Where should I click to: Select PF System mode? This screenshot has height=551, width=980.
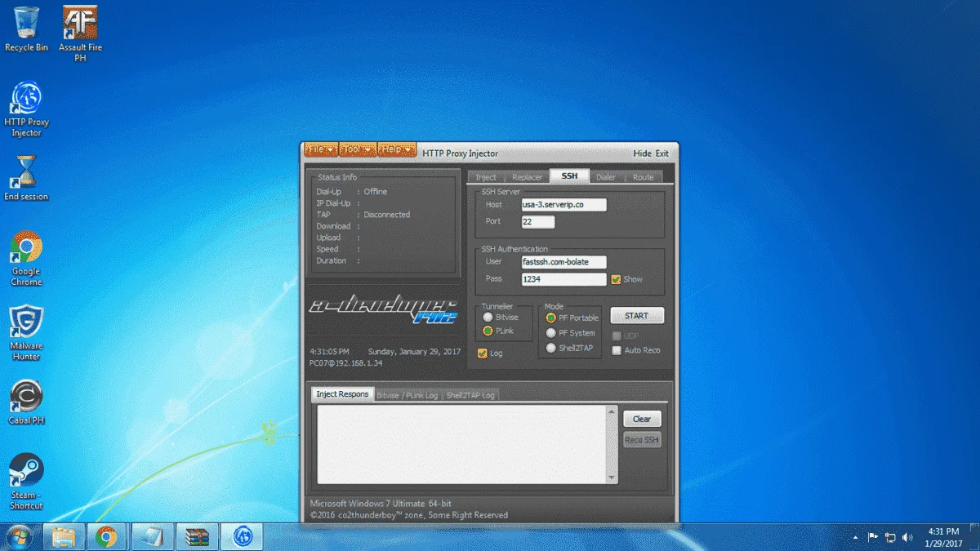tap(551, 333)
